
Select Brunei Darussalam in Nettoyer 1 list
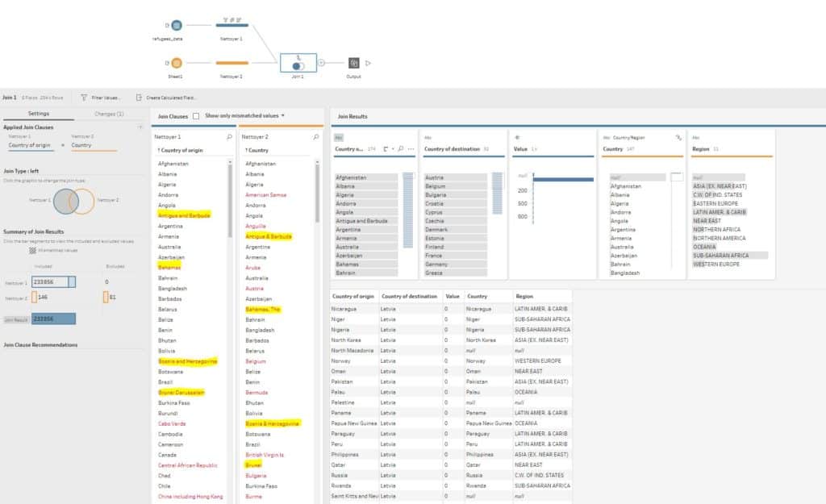(181, 393)
